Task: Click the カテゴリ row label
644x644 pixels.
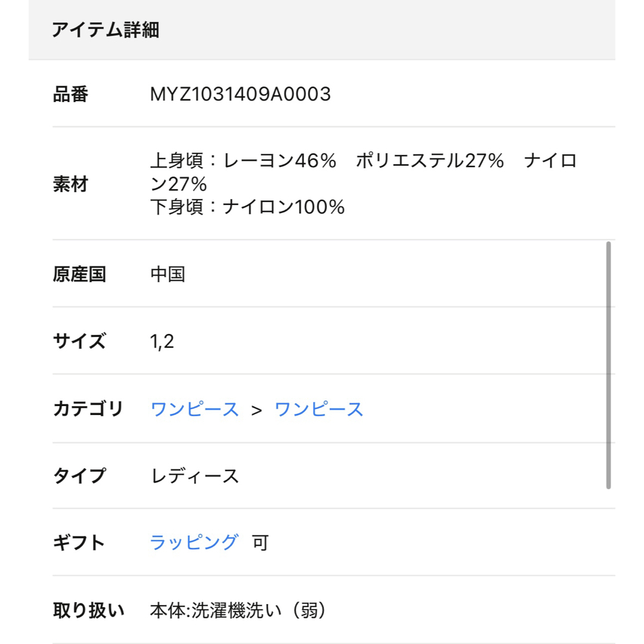Action: tap(88, 408)
